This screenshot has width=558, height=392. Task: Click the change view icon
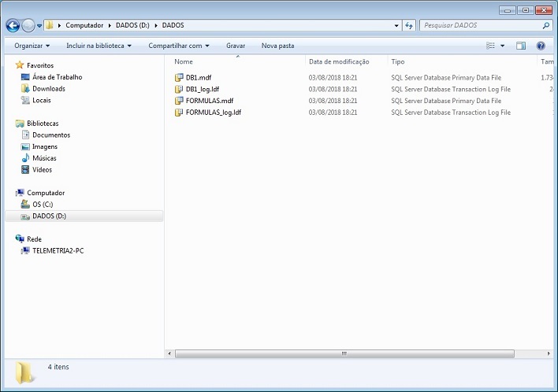[x=490, y=46]
